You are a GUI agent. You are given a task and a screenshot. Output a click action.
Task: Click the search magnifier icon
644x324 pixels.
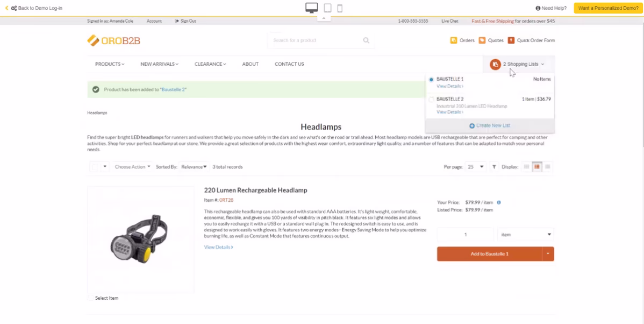pos(366,40)
